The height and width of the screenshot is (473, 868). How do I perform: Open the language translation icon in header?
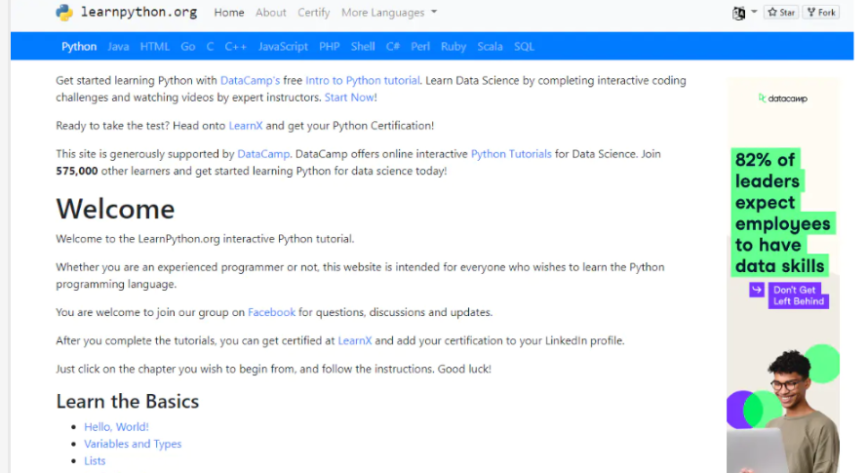738,13
